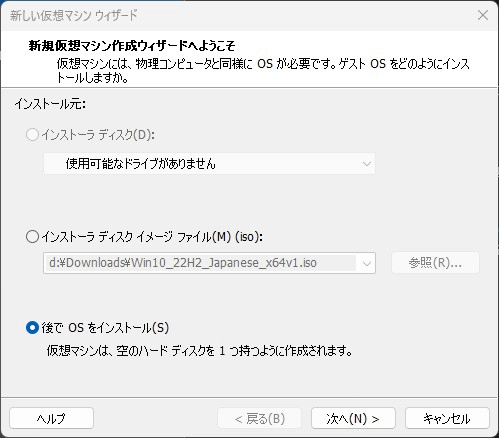
Task: Open ヘルプ for this wizard
Action: (x=51, y=418)
